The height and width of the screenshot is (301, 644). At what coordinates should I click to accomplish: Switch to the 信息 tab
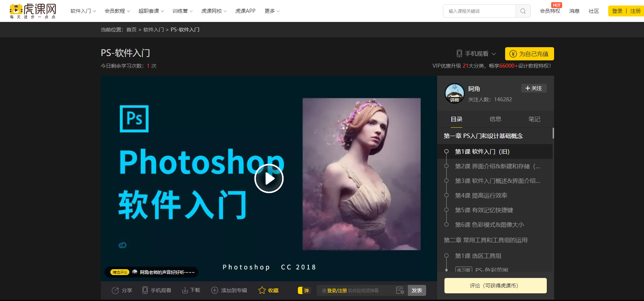[x=495, y=119]
